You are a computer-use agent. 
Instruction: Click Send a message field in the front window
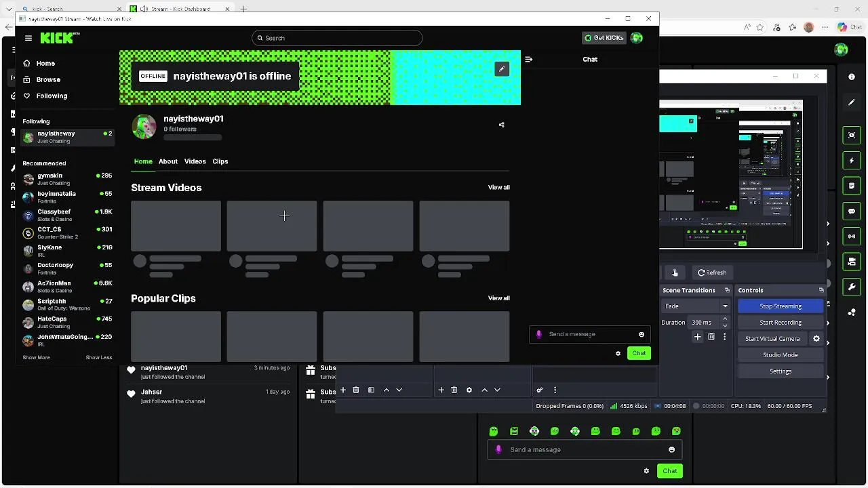[x=590, y=334]
